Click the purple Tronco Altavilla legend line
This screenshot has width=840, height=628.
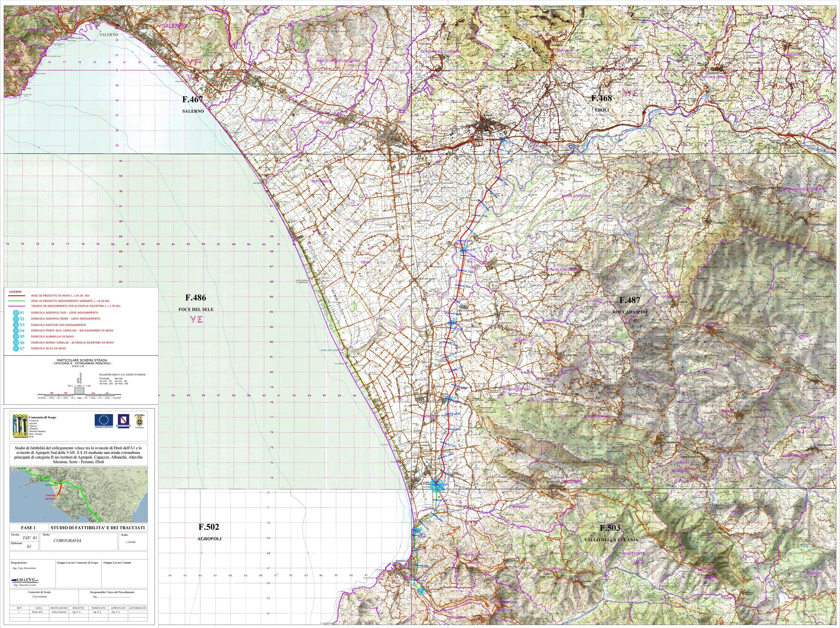click(16, 306)
